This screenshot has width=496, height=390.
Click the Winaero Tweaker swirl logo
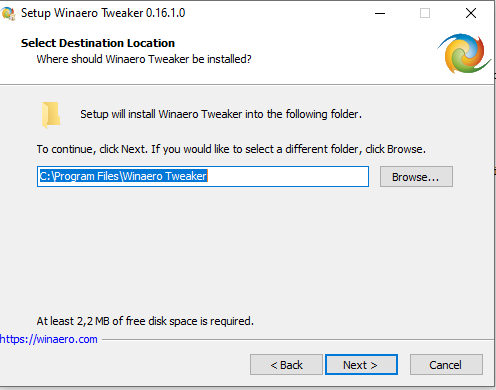click(464, 53)
